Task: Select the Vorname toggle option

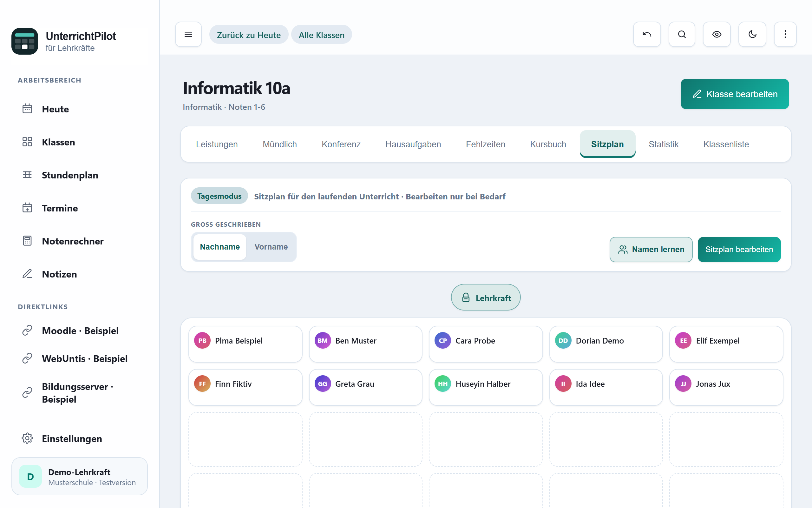Action: click(271, 247)
